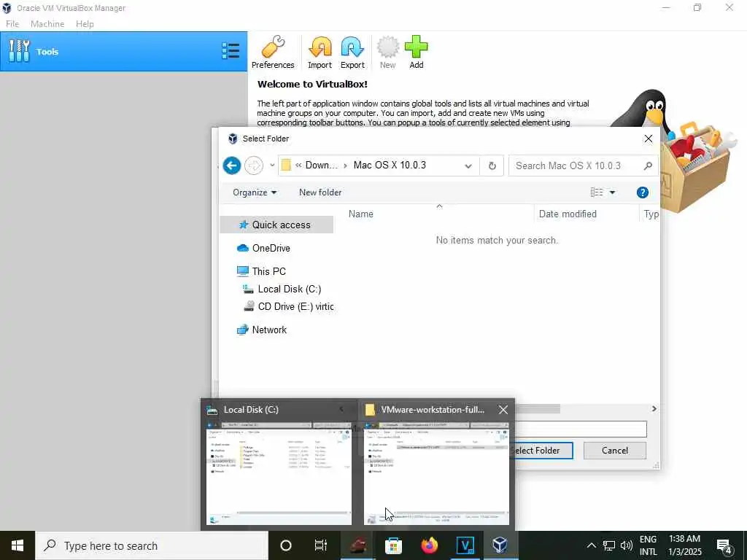The image size is (747, 560).
Task: Click the Folder name input field
Action: point(580,429)
